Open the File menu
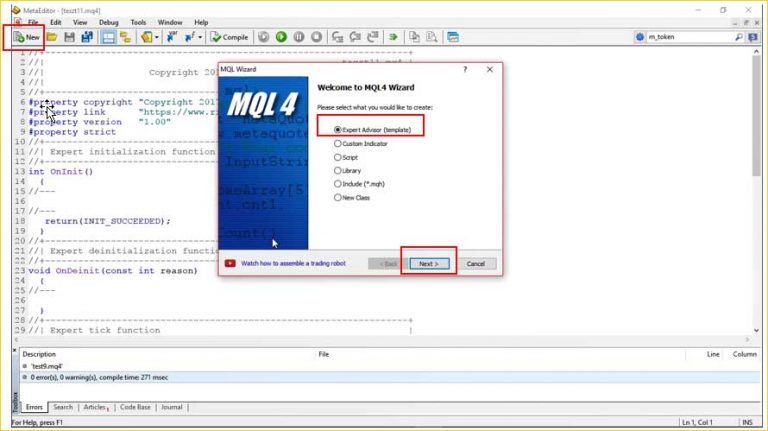Viewport: 768px width, 431px height. 33,23
